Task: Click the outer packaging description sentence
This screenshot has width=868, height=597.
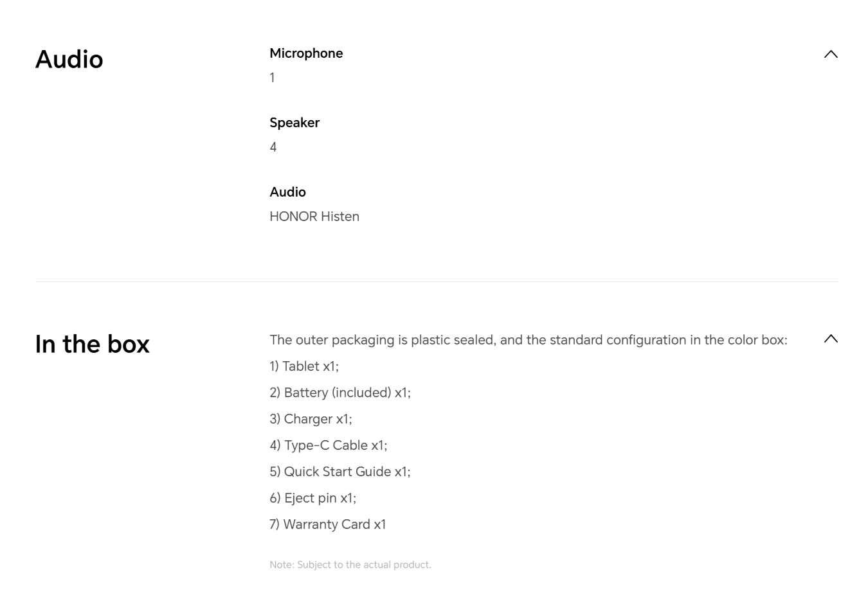Action: 529,340
